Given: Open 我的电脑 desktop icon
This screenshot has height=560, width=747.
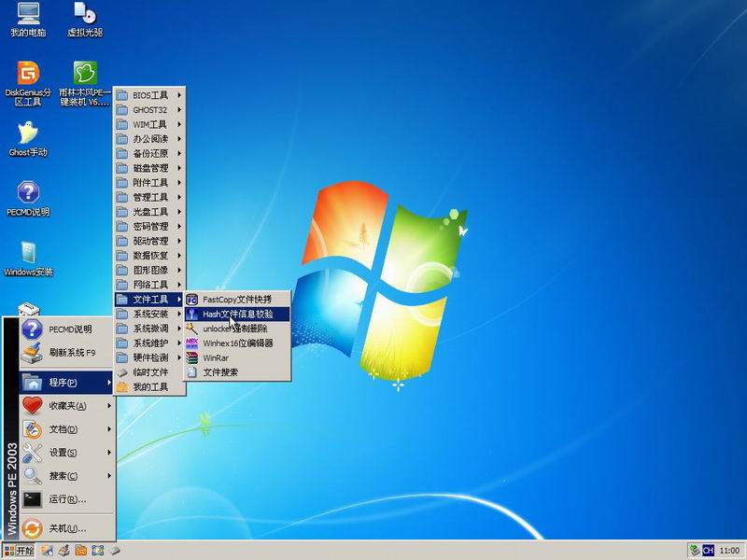Looking at the screenshot, I should click(x=28, y=20).
